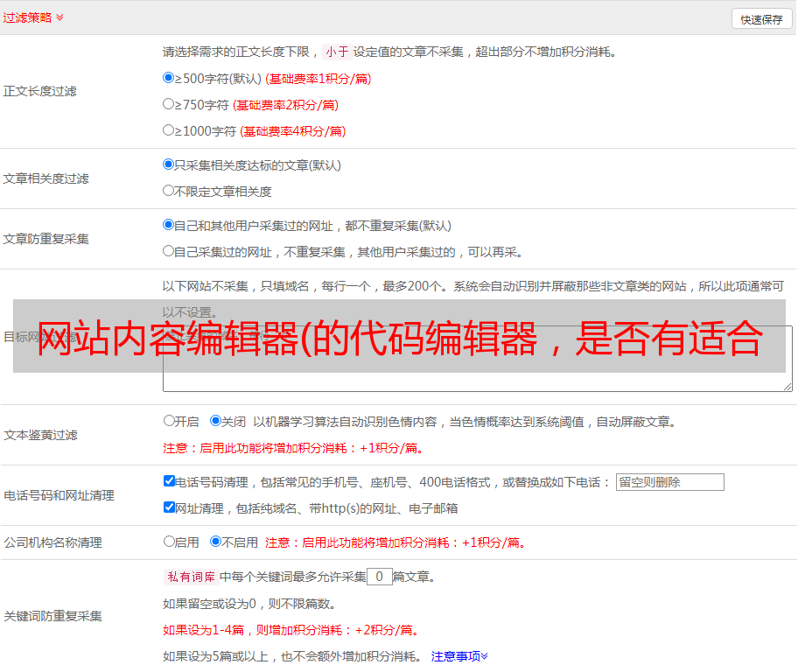The image size is (798, 672).
Task: Select 只采集相关度达标的文章 radio option
Action: click(169, 164)
